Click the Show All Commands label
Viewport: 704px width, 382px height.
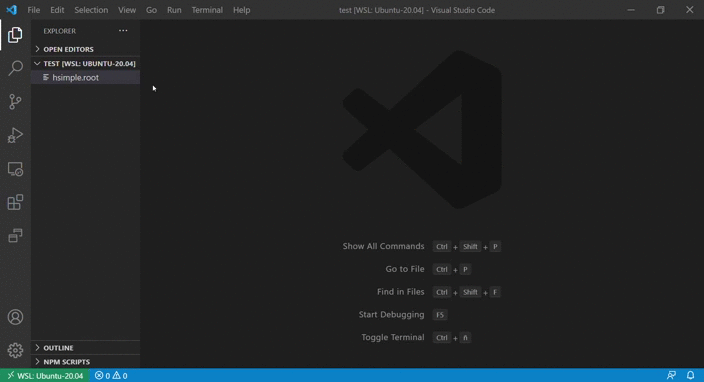[383, 246]
